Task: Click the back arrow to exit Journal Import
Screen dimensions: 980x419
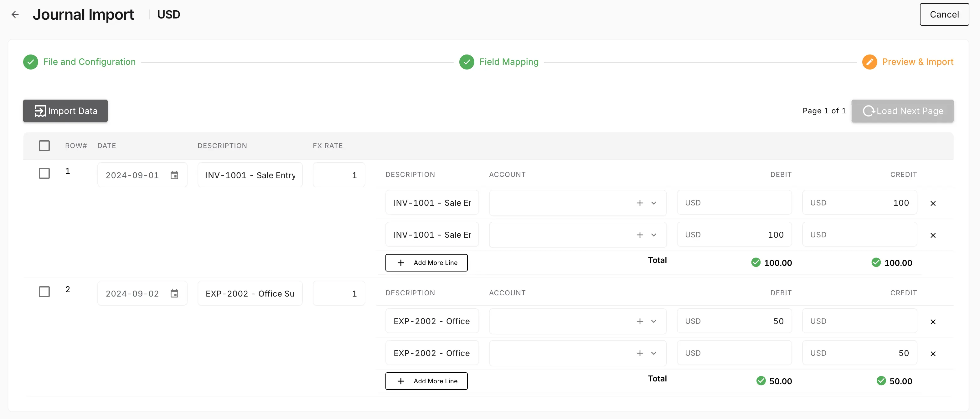Action: (15, 14)
